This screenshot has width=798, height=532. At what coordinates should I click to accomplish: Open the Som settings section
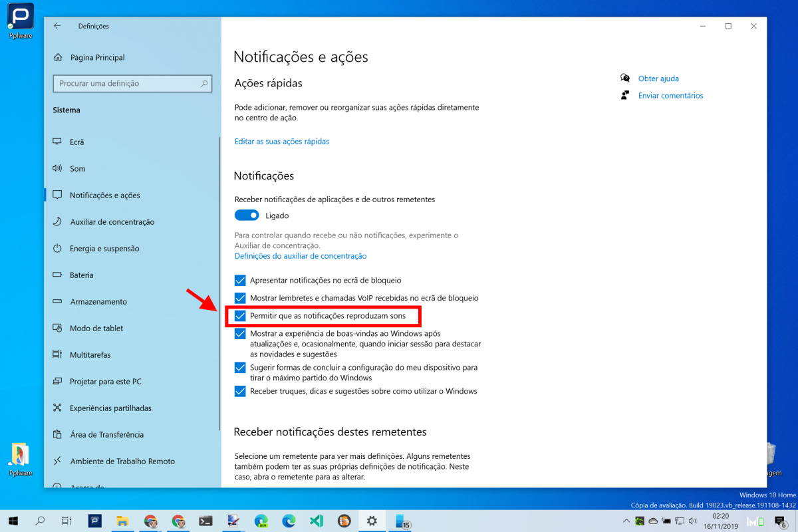(78, 168)
